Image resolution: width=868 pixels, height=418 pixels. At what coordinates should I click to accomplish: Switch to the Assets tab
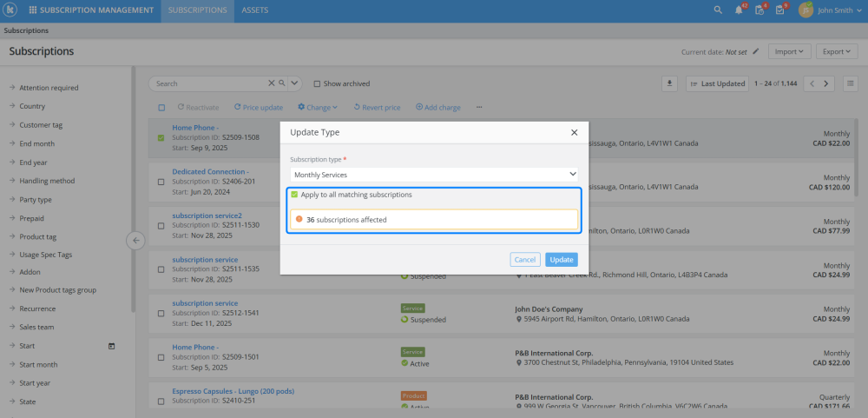[254, 10]
